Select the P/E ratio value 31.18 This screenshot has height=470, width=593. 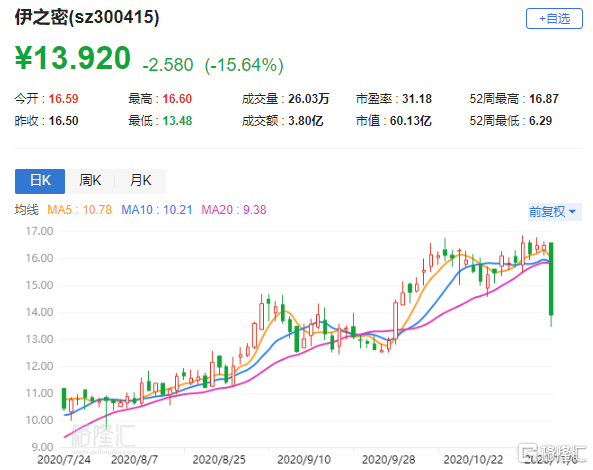(x=417, y=99)
